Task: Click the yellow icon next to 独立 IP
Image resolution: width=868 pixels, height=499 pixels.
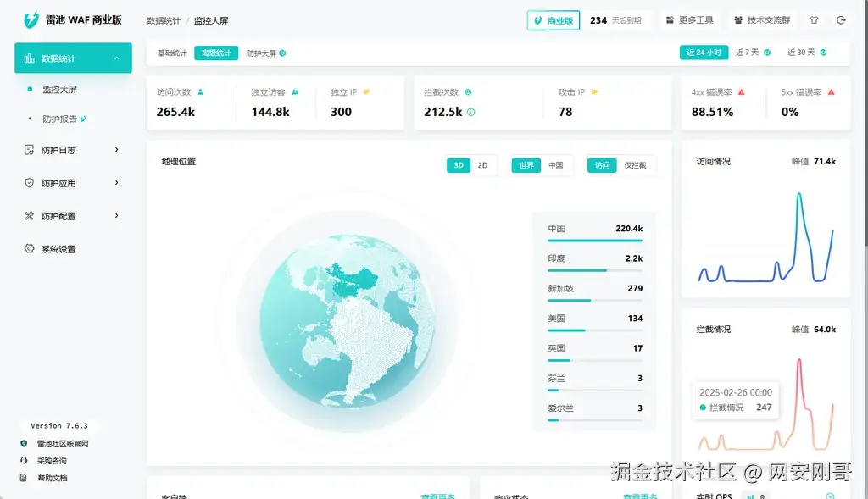Action: (366, 91)
